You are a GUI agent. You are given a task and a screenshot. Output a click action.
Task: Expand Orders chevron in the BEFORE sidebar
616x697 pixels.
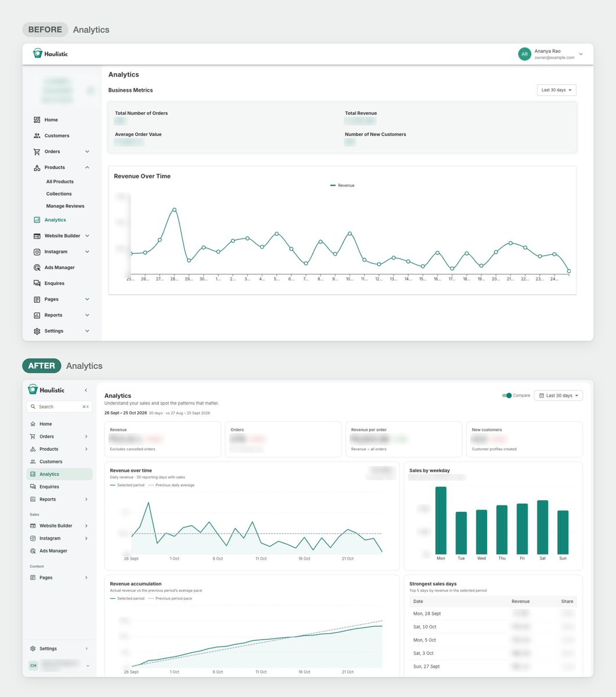tap(87, 152)
